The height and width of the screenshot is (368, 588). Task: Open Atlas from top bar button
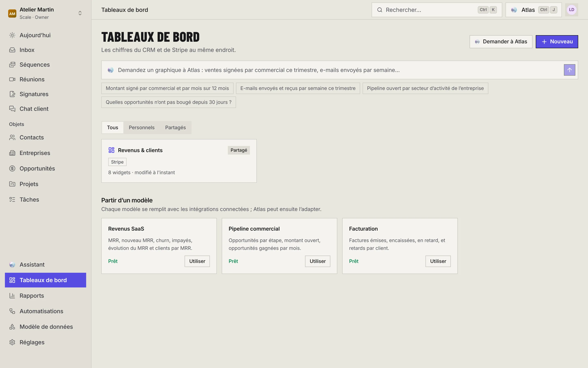click(x=533, y=10)
